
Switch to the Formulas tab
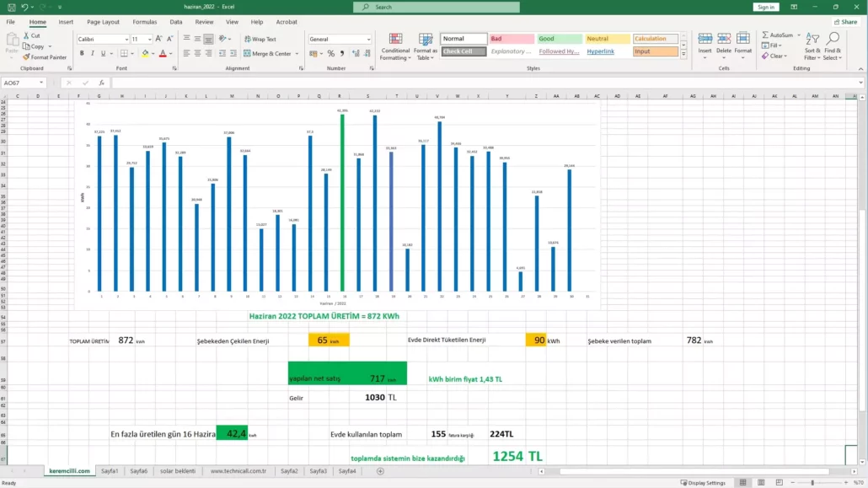click(x=144, y=22)
